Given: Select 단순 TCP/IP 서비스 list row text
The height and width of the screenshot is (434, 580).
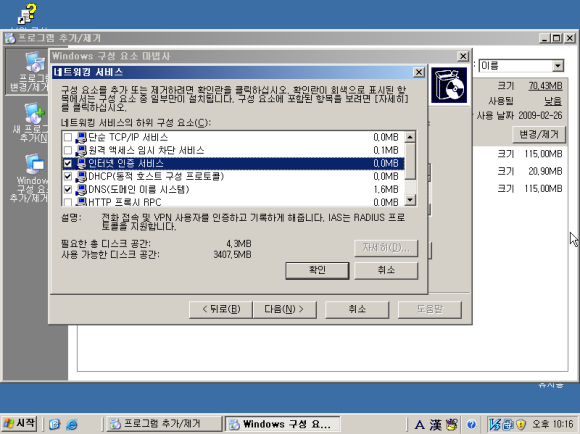Looking at the screenshot, I should tap(128, 137).
